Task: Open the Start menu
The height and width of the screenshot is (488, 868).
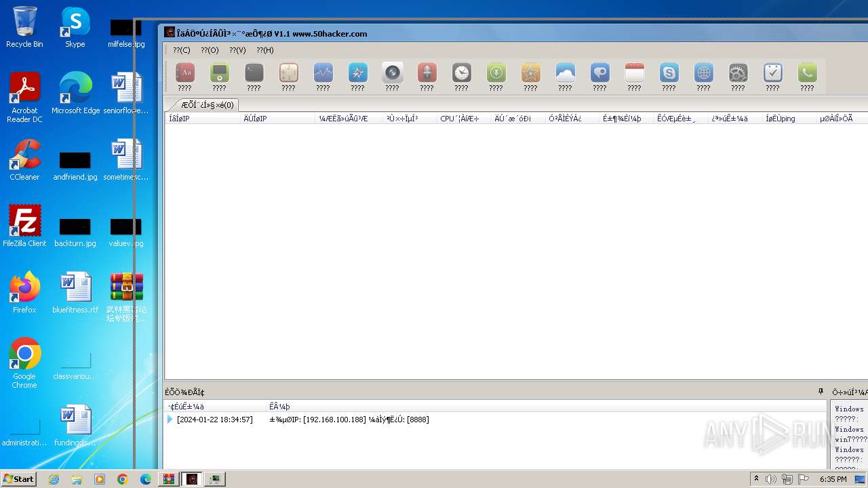Action: [19, 479]
